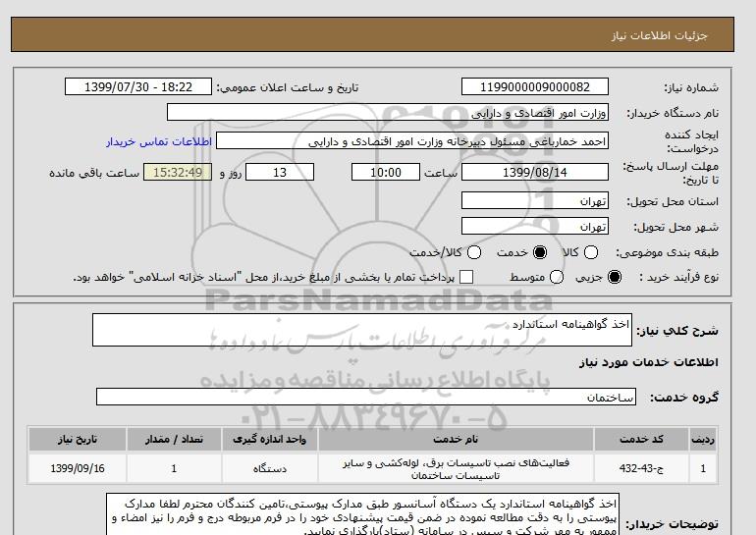Toggle the اسناد خزانه اسلامی payment checkbox
756x535 pixels.
tap(466, 277)
